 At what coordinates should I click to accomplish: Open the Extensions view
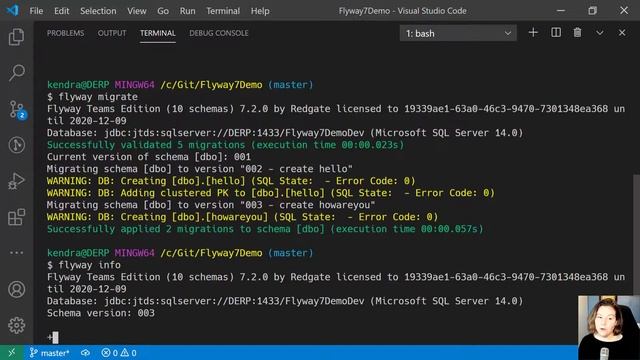16,217
